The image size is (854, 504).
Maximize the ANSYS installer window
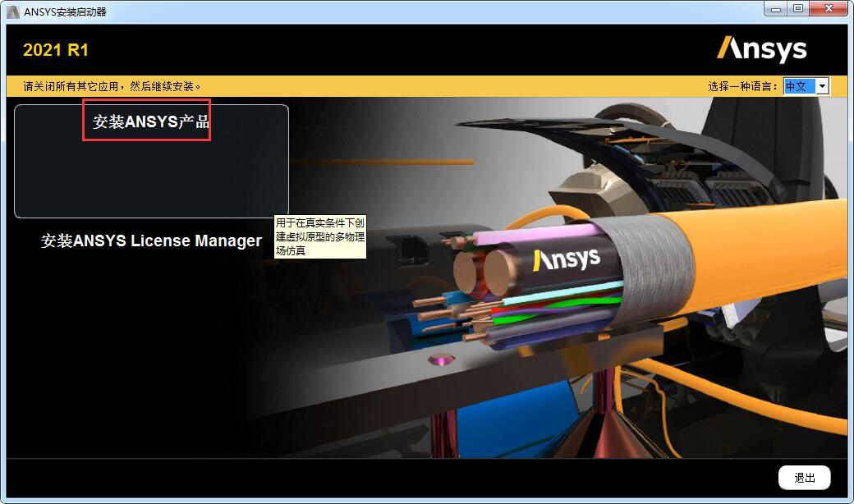click(x=798, y=9)
